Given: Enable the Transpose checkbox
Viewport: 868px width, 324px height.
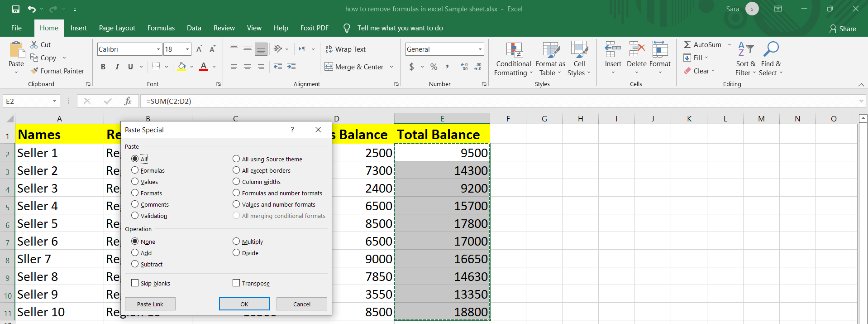Looking at the screenshot, I should 236,283.
